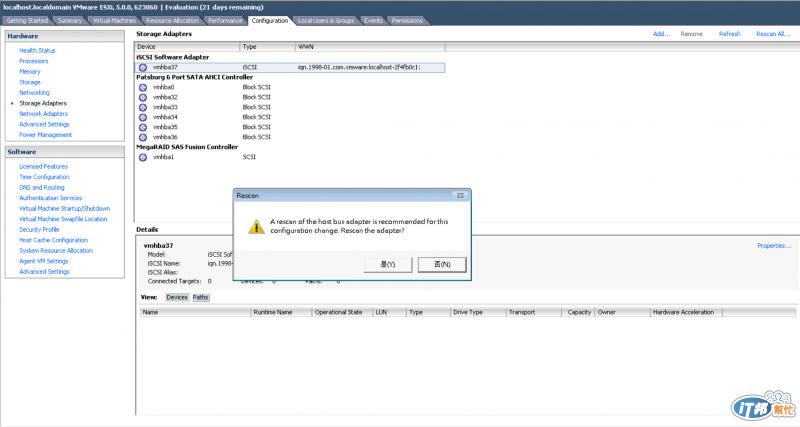Screen dimensions: 800x427
Task: Sort devices by Capacity column
Action: point(578,312)
